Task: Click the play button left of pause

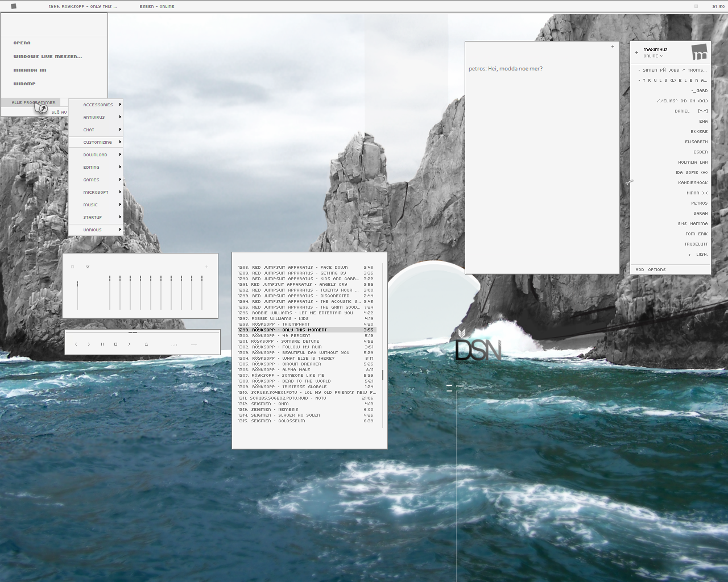Action: 89,344
